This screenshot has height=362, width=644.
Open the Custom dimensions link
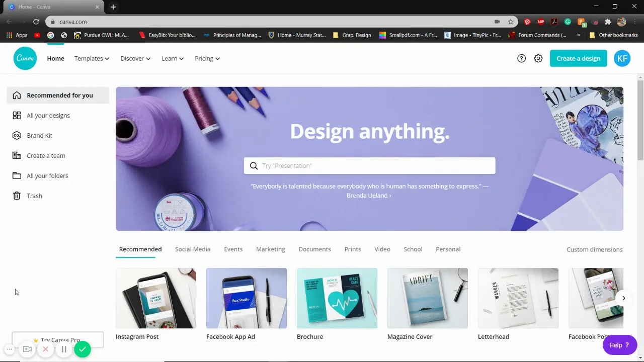click(x=595, y=249)
